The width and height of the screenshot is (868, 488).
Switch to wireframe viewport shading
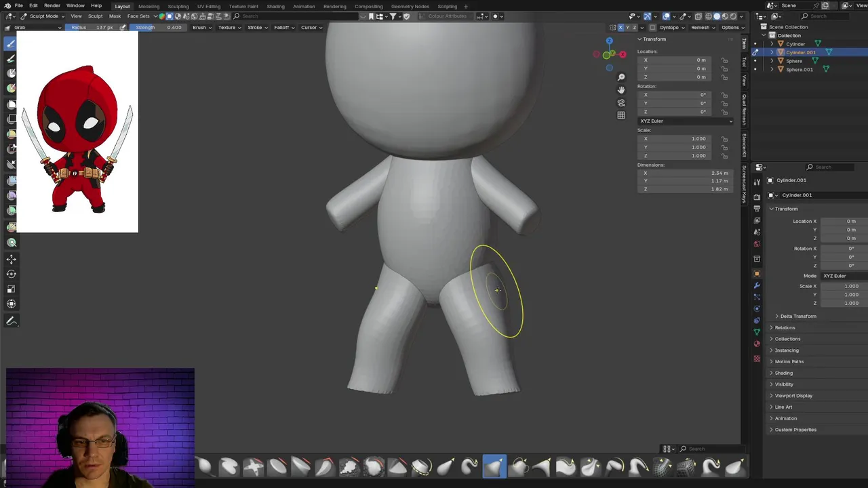click(x=709, y=16)
